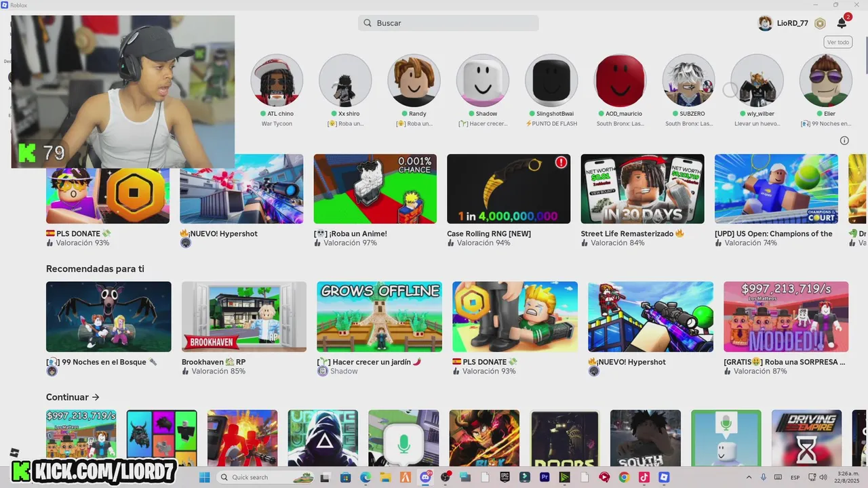This screenshot has height=488, width=868.
Task: Open Adobe Premiere Pro from taskbar
Action: tap(545, 477)
